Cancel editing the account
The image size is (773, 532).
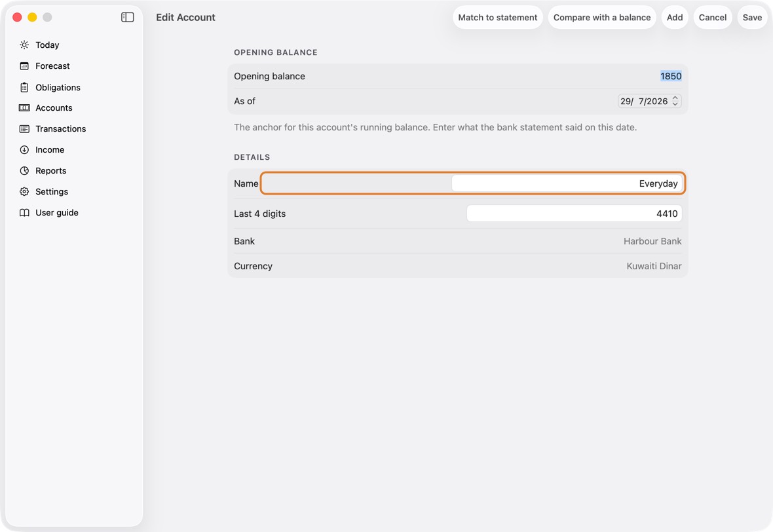point(712,17)
